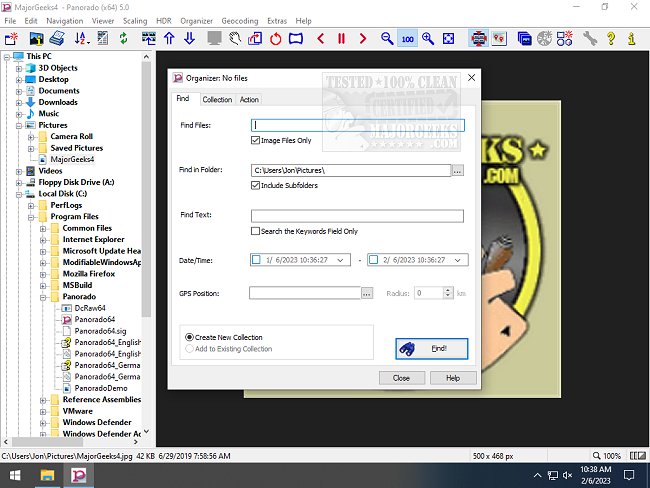
Task: Click the zoom in magnifier icon
Action: [x=428, y=39]
